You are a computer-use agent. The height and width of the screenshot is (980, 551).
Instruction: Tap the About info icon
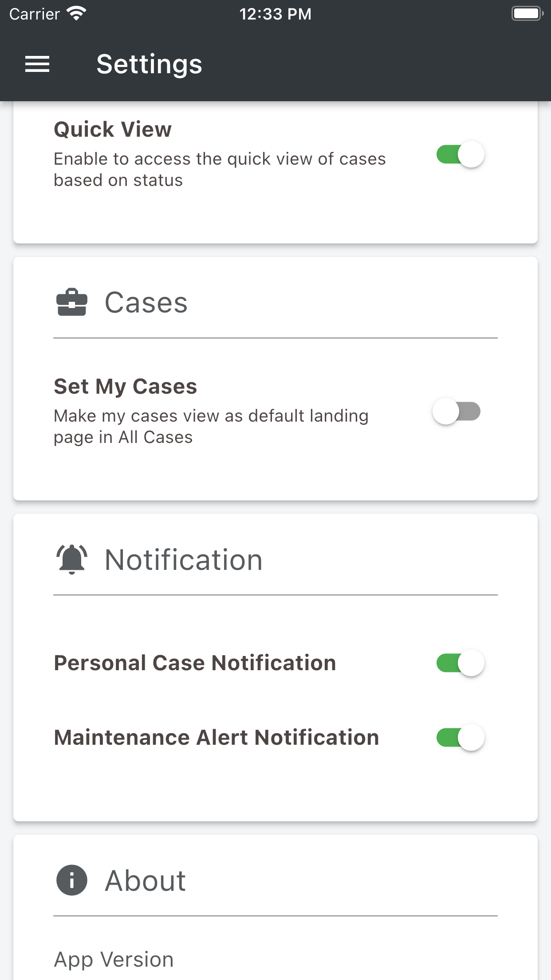(x=71, y=880)
